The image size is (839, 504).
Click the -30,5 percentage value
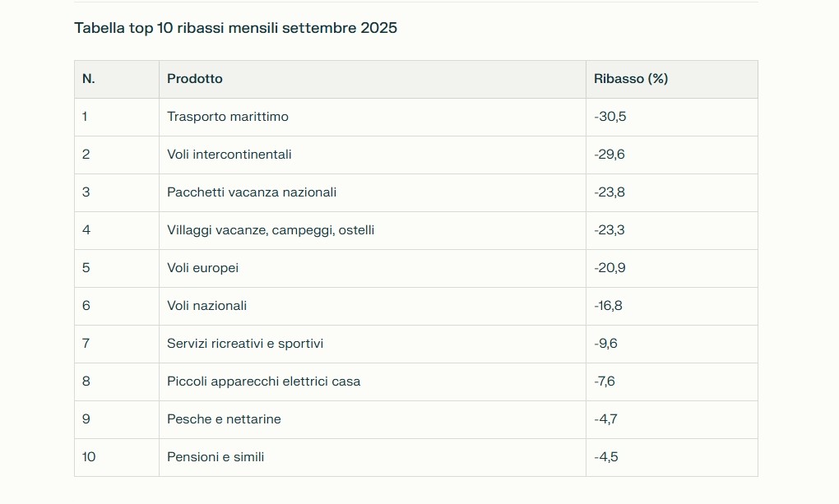click(610, 117)
